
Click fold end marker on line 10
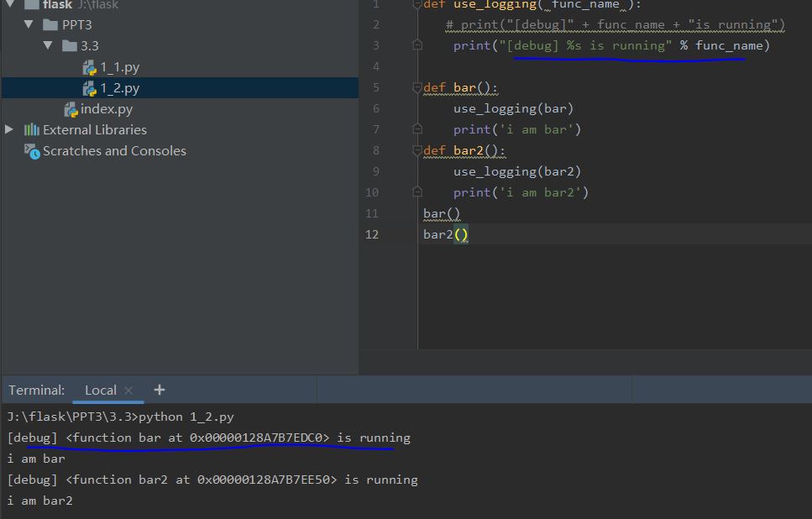(x=416, y=192)
